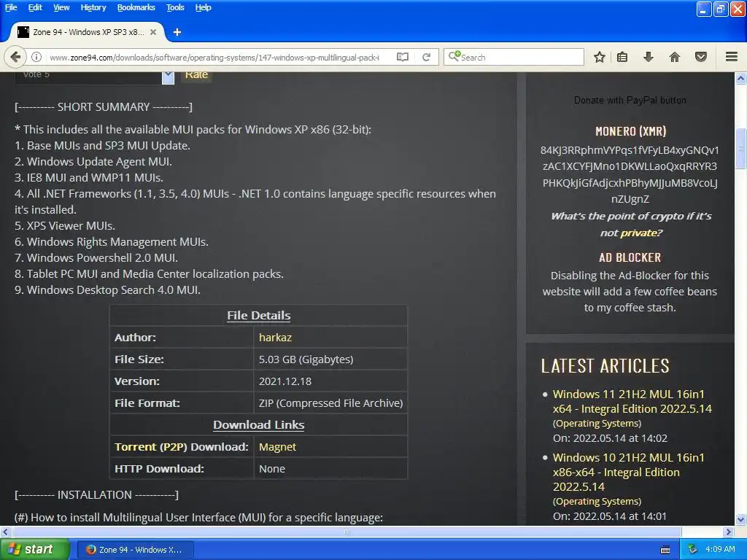Click the MONERO (XMR) heading
The height and width of the screenshot is (560, 747).
630,131
